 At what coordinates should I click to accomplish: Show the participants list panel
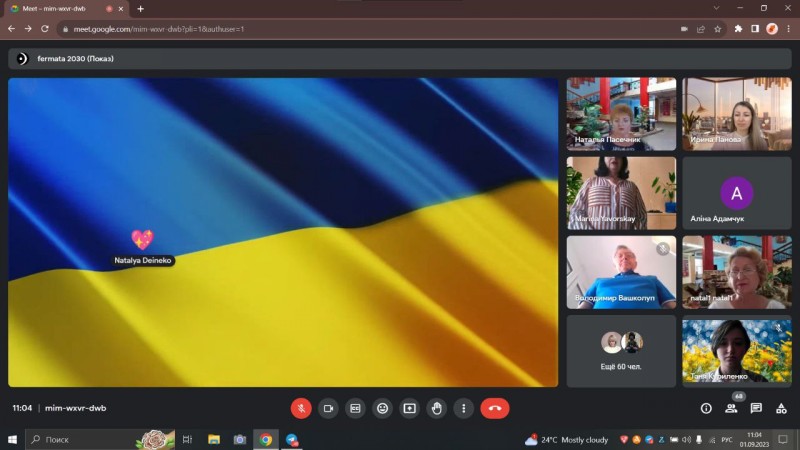[731, 408]
